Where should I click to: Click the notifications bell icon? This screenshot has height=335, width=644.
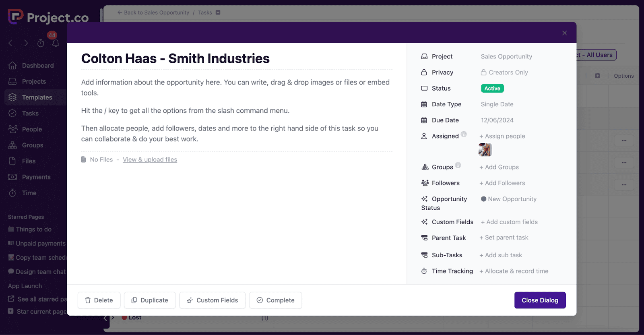[56, 43]
